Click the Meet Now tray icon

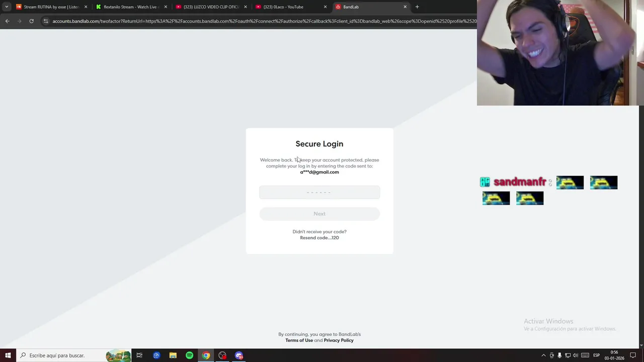(551, 355)
